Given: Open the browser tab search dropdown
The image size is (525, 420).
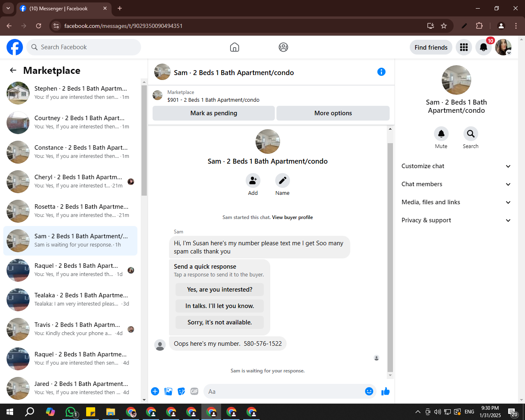Looking at the screenshot, I should pyautogui.click(x=8, y=8).
